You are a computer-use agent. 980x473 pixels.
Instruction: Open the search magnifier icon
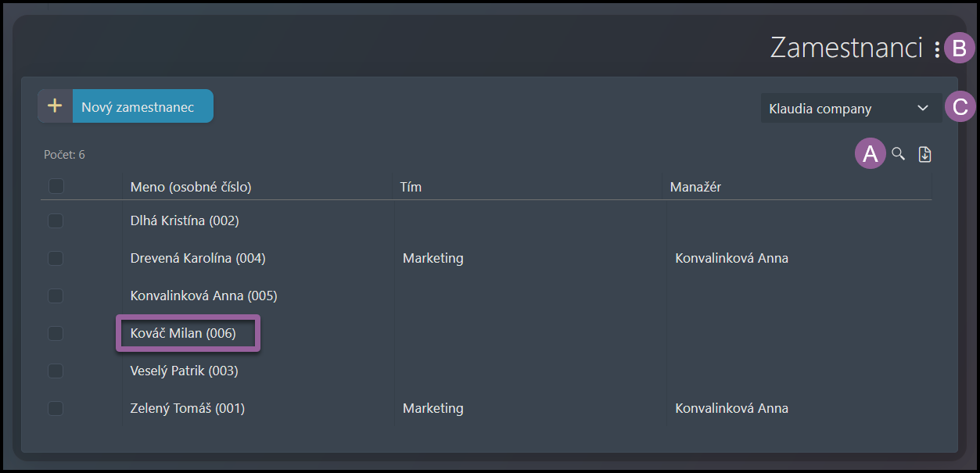click(899, 154)
